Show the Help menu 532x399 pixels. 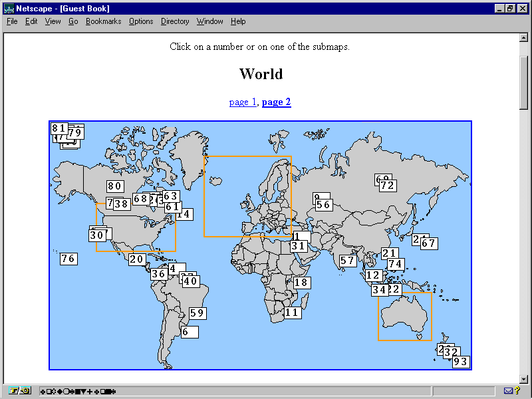pos(238,21)
